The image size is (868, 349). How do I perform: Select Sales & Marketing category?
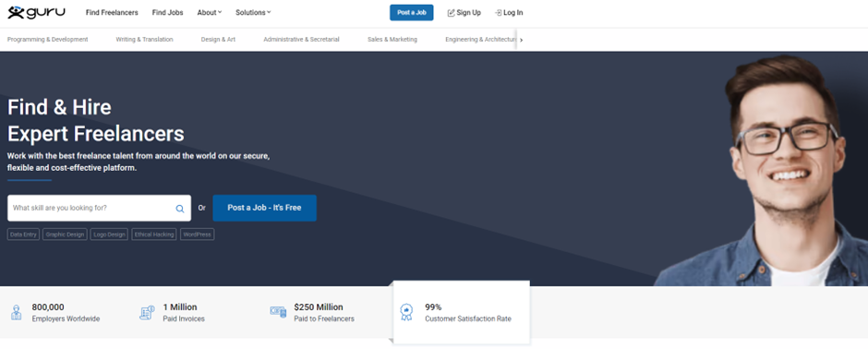click(392, 40)
